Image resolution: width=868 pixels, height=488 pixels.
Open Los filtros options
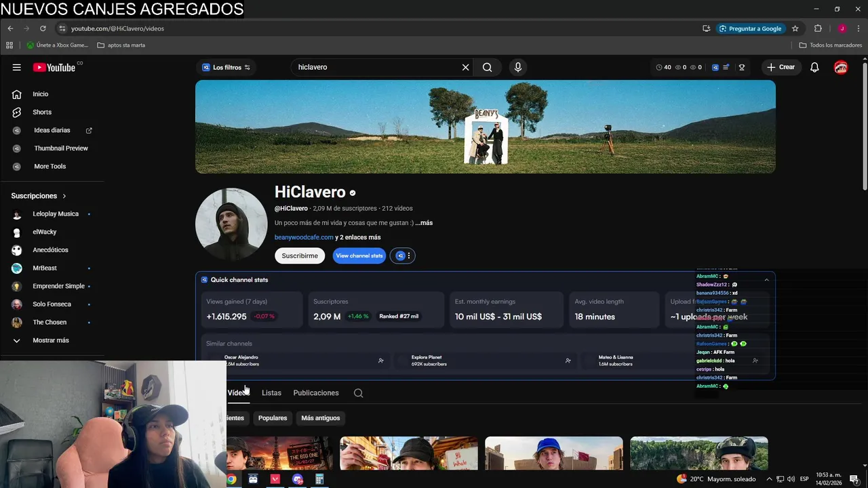pyautogui.click(x=226, y=67)
